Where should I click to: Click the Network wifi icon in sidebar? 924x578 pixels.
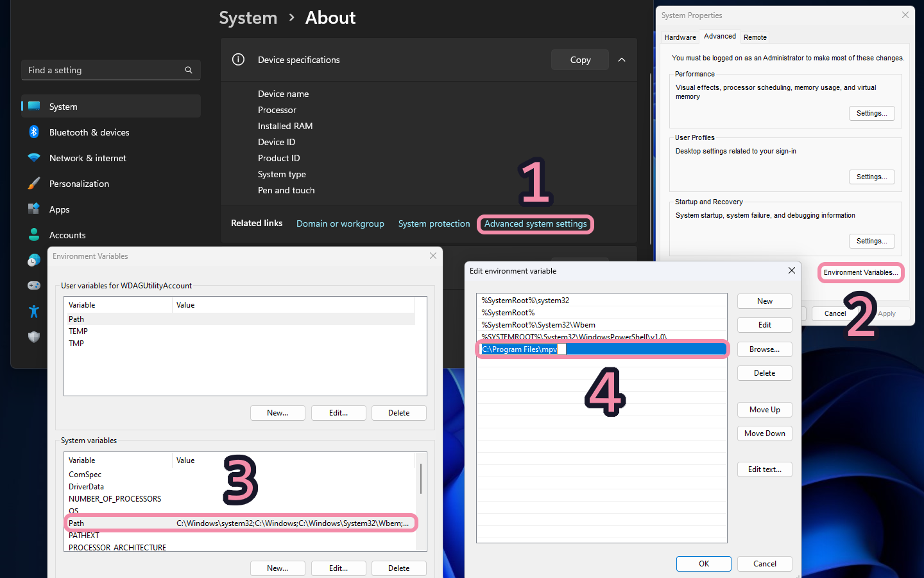[34, 157]
